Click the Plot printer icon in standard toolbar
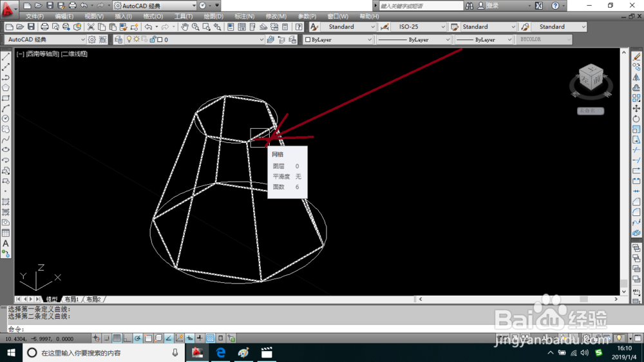Screen dimensions: 644x362 click(x=44, y=27)
